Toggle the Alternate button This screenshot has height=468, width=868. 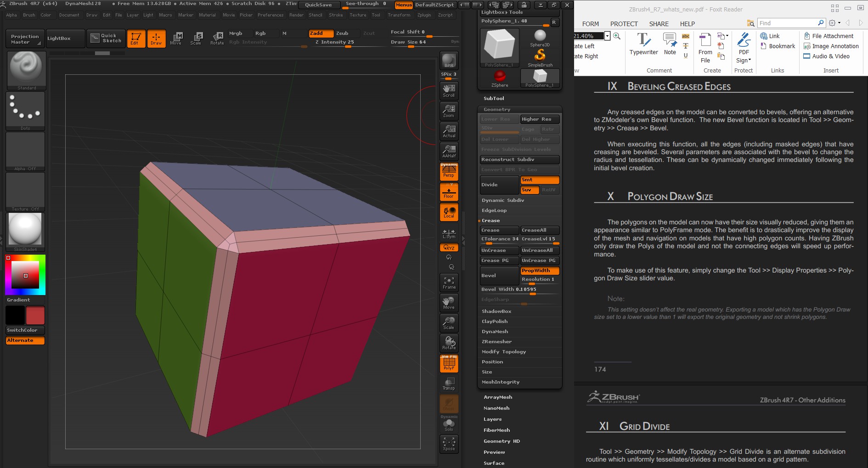coord(25,340)
